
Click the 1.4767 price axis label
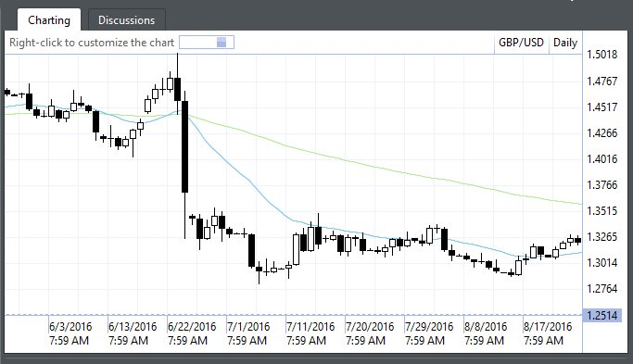tap(601, 82)
